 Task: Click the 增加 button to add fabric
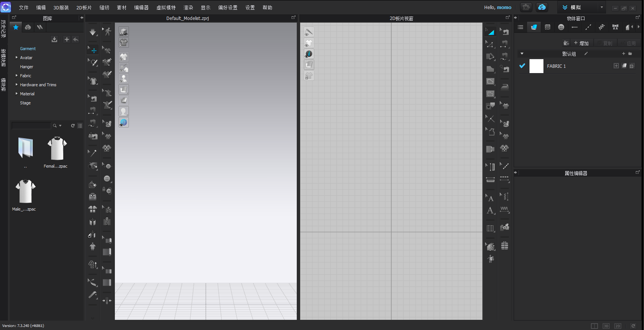click(581, 43)
